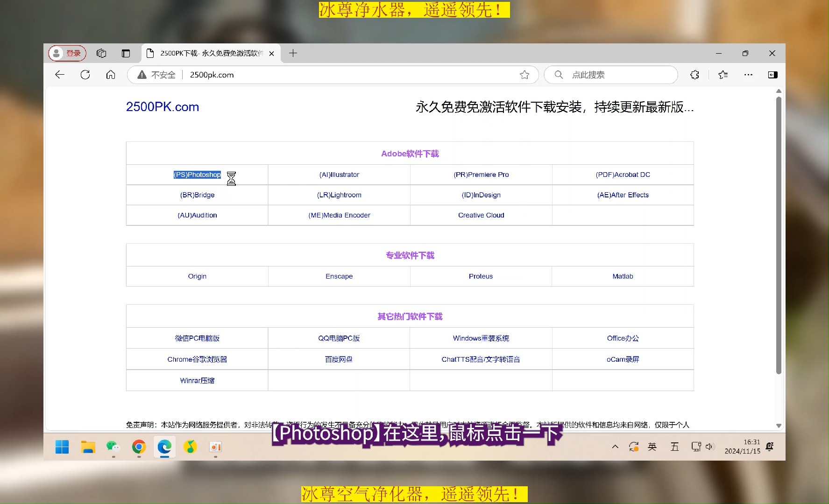Open Google Chrome from the taskbar
The height and width of the screenshot is (504, 829).
(x=139, y=447)
